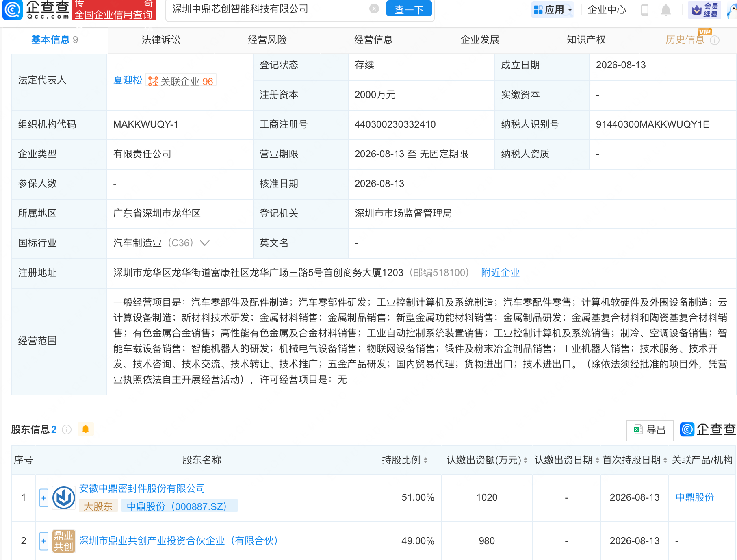Switch to the 经营信息 tab
Screen dimensions: 737x560
click(x=373, y=40)
